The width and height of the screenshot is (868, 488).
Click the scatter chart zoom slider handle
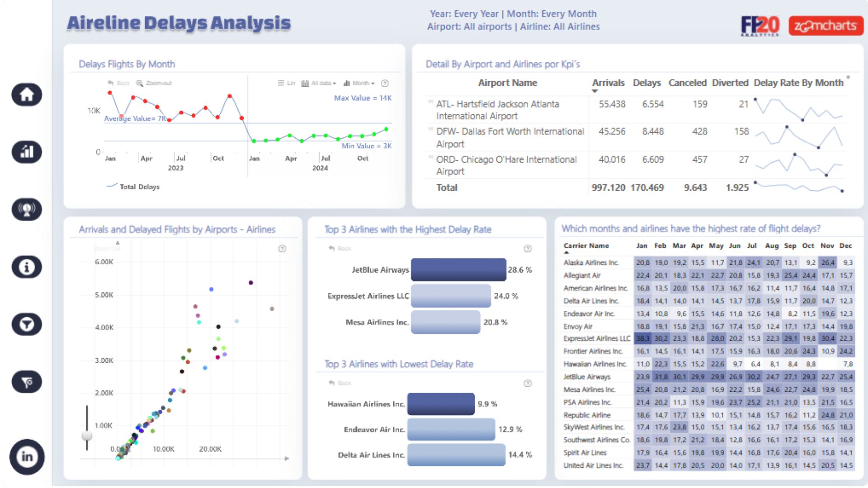pos(87,436)
